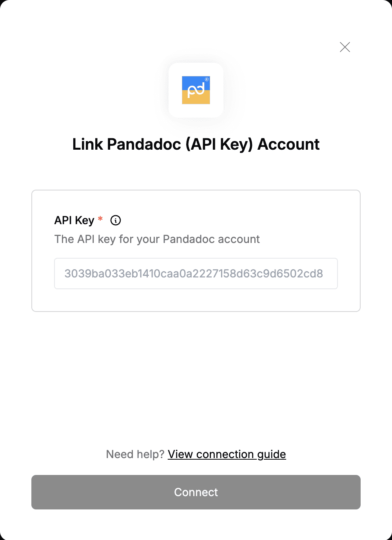
Task: Click the red required asterisk
Action: [100, 219]
